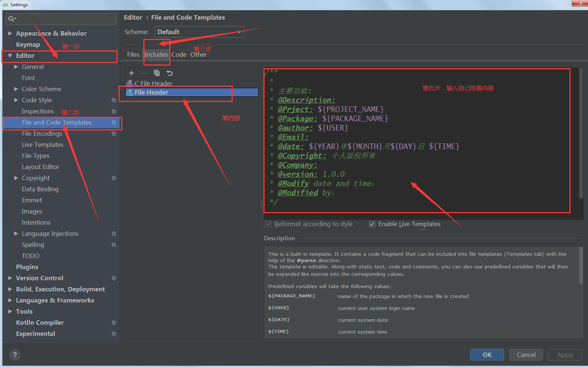Screen dimensions: 588x367
Task: Select Emmet in the tree
Action: point(32,200)
